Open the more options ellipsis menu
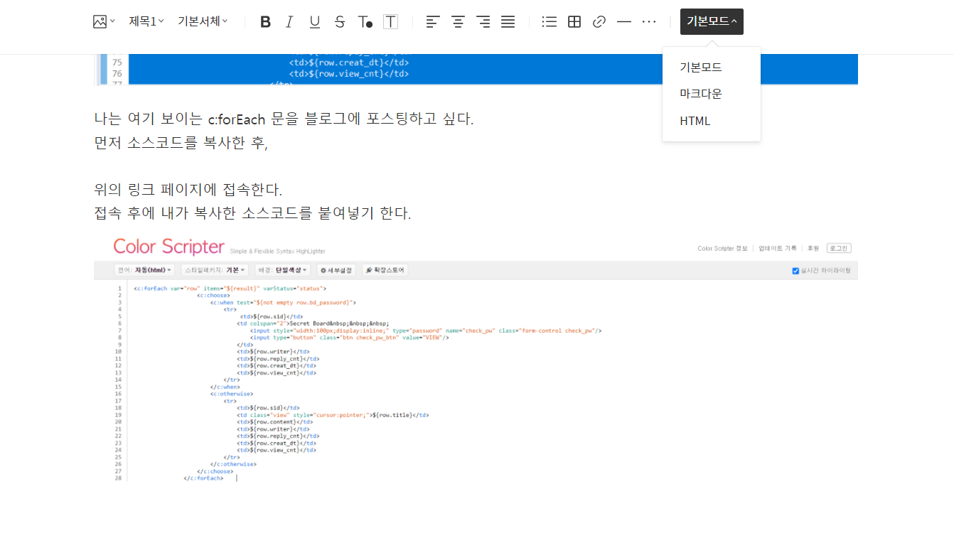The height and width of the screenshot is (560, 954). point(649,22)
